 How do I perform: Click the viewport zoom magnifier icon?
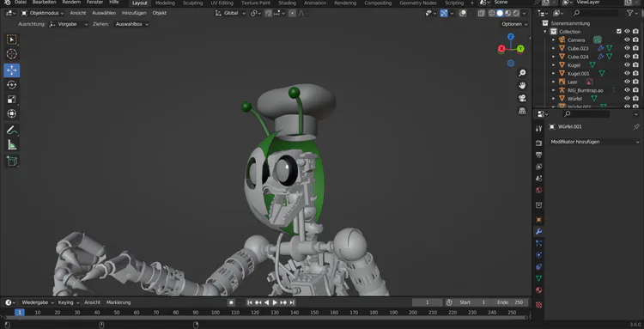[x=522, y=73]
